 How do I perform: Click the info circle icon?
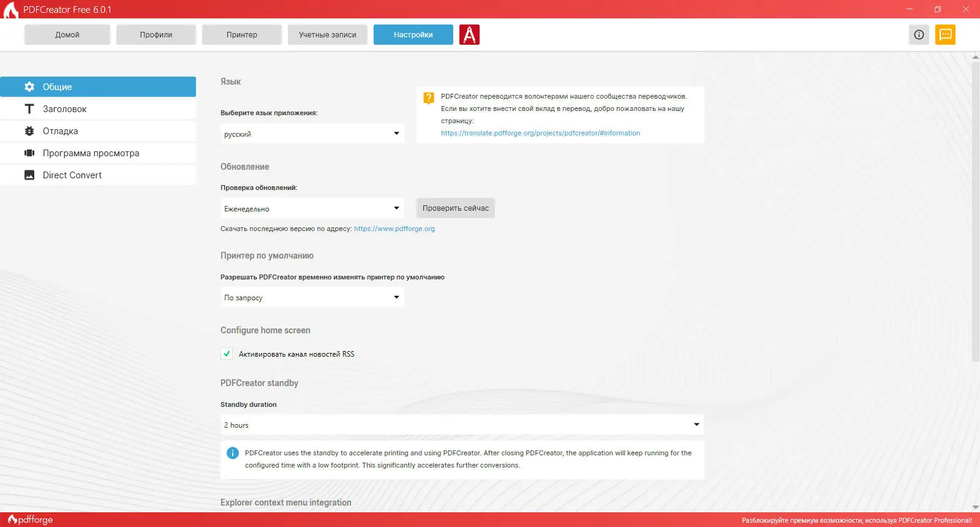tap(919, 35)
